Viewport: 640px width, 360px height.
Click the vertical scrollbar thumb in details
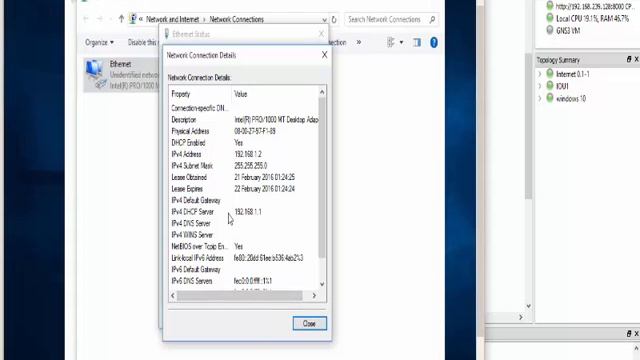pyautogui.click(x=322, y=178)
